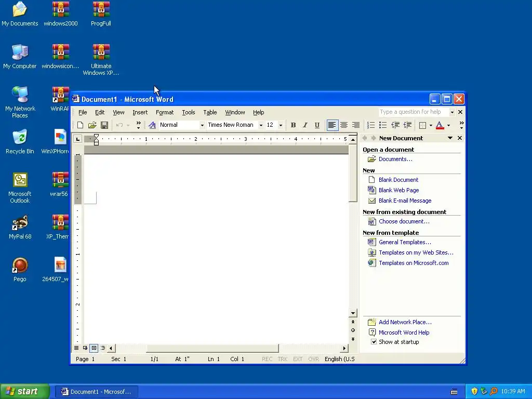Create a Blank Web Page
The height and width of the screenshot is (399, 532).
pos(398,190)
